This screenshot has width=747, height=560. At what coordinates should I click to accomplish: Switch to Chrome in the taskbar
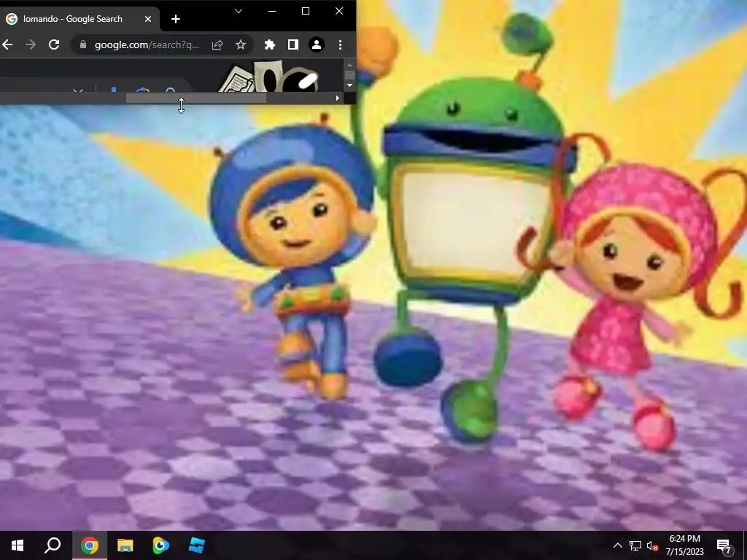coord(90,545)
